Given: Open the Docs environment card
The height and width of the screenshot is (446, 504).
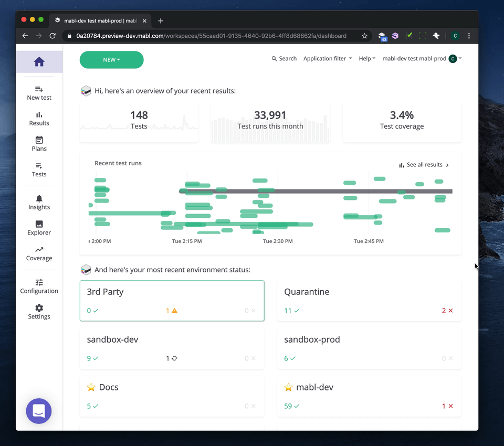Looking at the screenshot, I should pyautogui.click(x=172, y=397).
